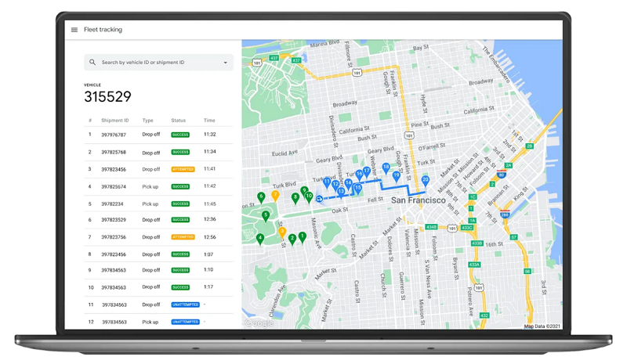Select orange map marker 3
The width and height of the screenshot is (627, 364).
point(282,233)
